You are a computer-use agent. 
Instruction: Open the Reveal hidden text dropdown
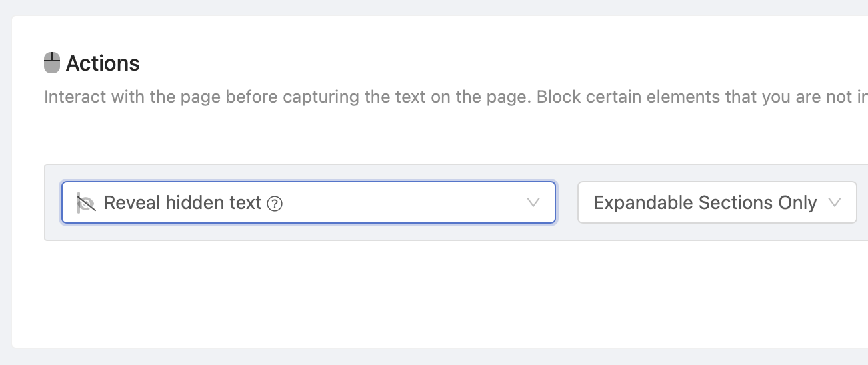pyautogui.click(x=309, y=202)
